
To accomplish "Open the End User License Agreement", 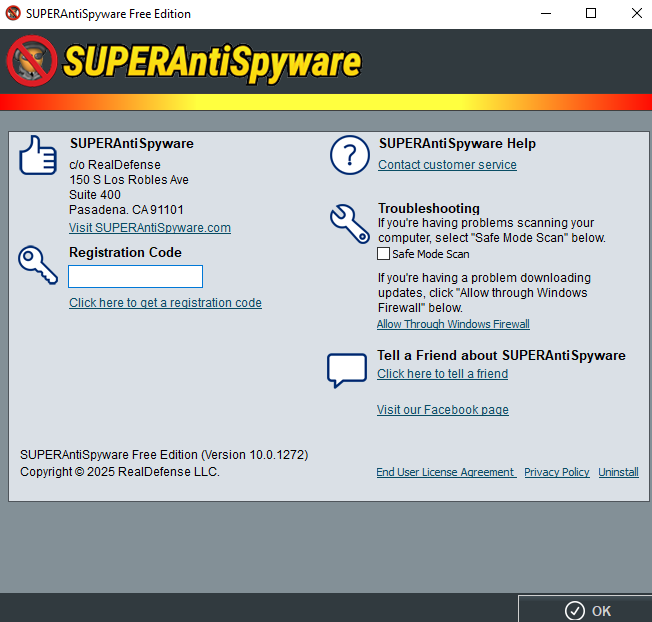I will [x=445, y=472].
